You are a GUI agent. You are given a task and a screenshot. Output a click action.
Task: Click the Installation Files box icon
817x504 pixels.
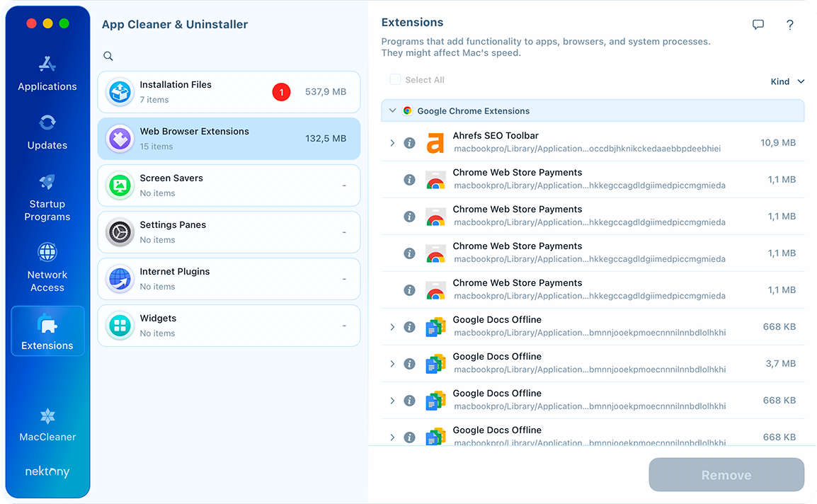click(x=120, y=92)
